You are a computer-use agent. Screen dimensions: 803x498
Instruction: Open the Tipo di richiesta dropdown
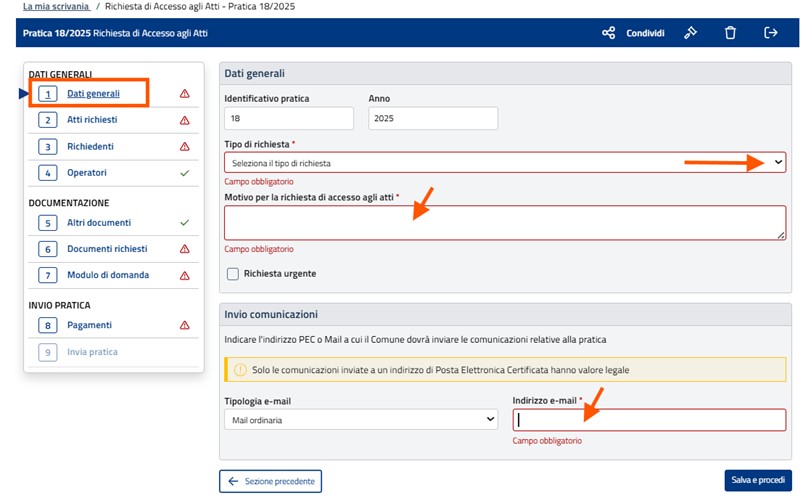tap(504, 162)
